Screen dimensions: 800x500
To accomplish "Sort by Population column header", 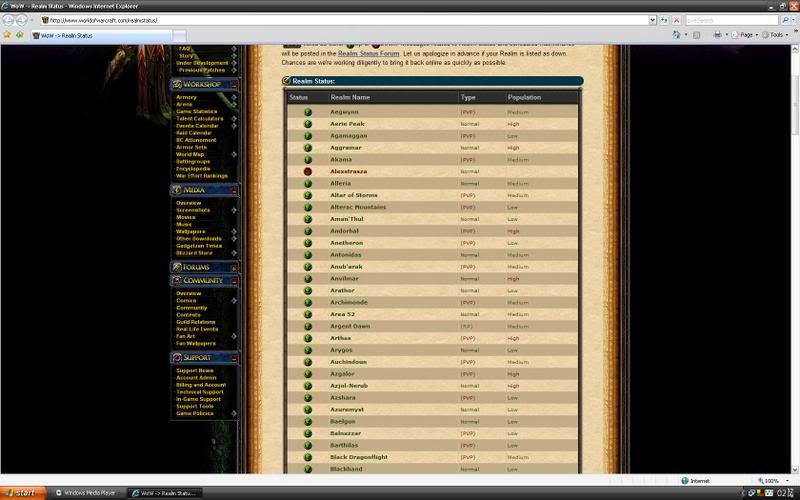I will 524,97.
